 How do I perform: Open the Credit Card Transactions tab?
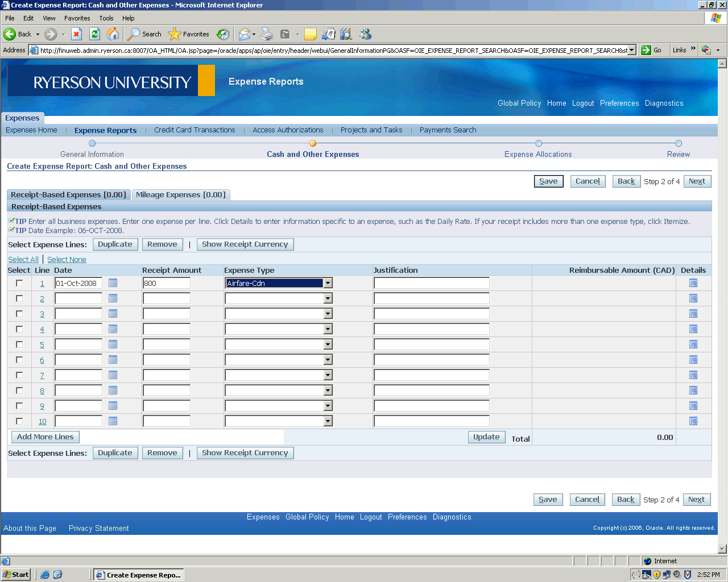click(x=195, y=130)
